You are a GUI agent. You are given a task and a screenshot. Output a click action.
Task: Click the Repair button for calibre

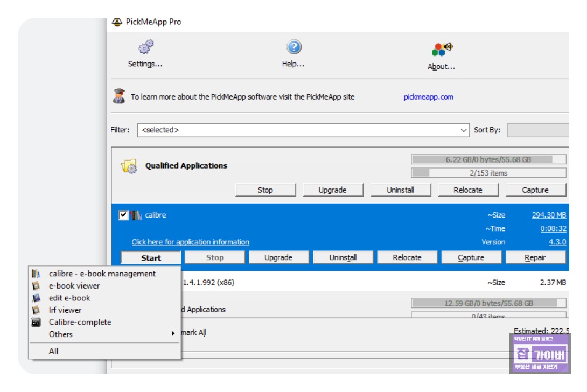click(x=535, y=257)
